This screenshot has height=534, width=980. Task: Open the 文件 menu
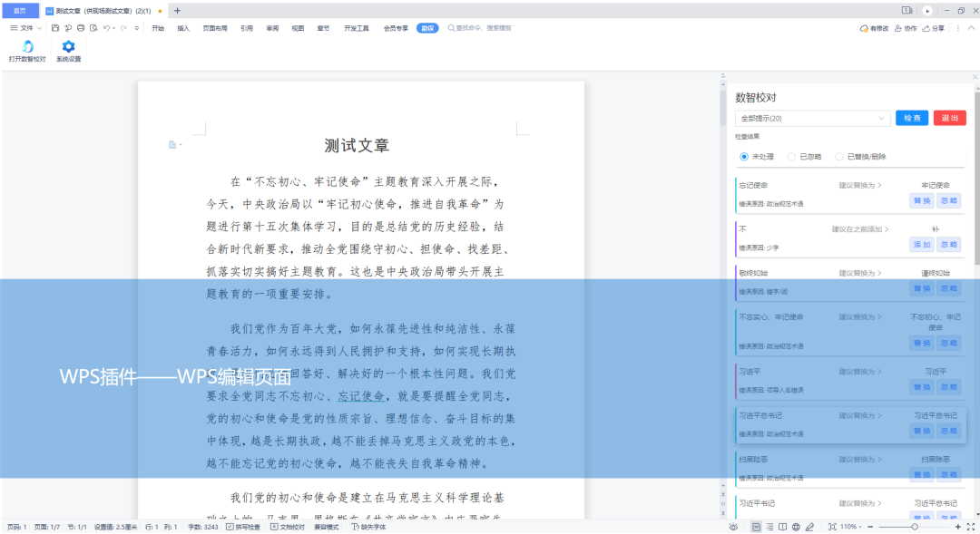pos(25,28)
